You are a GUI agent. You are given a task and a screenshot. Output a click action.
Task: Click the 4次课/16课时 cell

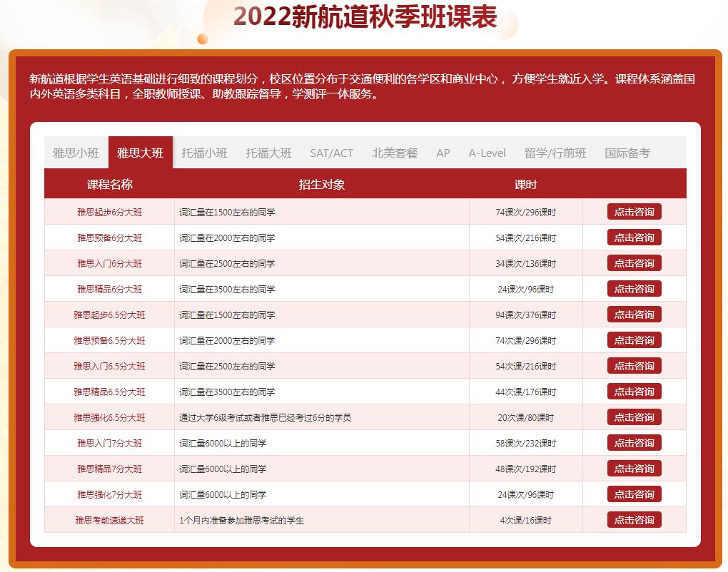[525, 521]
